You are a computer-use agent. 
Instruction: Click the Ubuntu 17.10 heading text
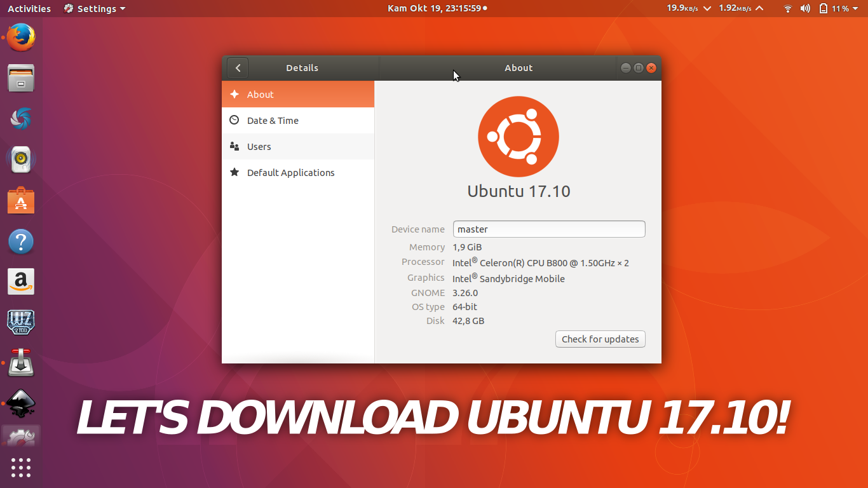click(x=519, y=191)
